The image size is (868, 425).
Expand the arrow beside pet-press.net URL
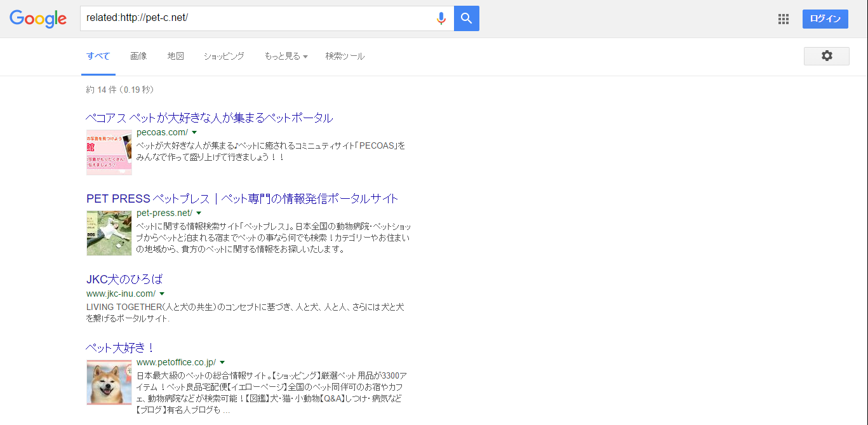(199, 213)
